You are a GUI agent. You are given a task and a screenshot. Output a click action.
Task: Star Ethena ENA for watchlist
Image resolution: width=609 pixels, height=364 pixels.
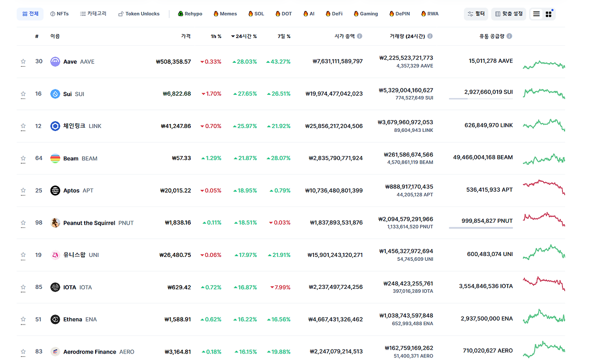tap(23, 319)
